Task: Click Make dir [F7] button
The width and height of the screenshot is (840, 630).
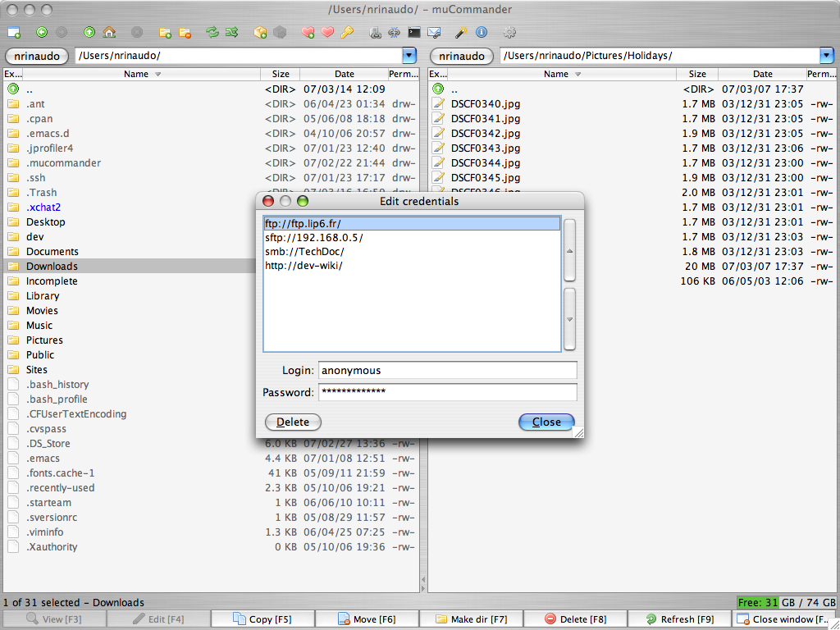Action: tap(471, 619)
